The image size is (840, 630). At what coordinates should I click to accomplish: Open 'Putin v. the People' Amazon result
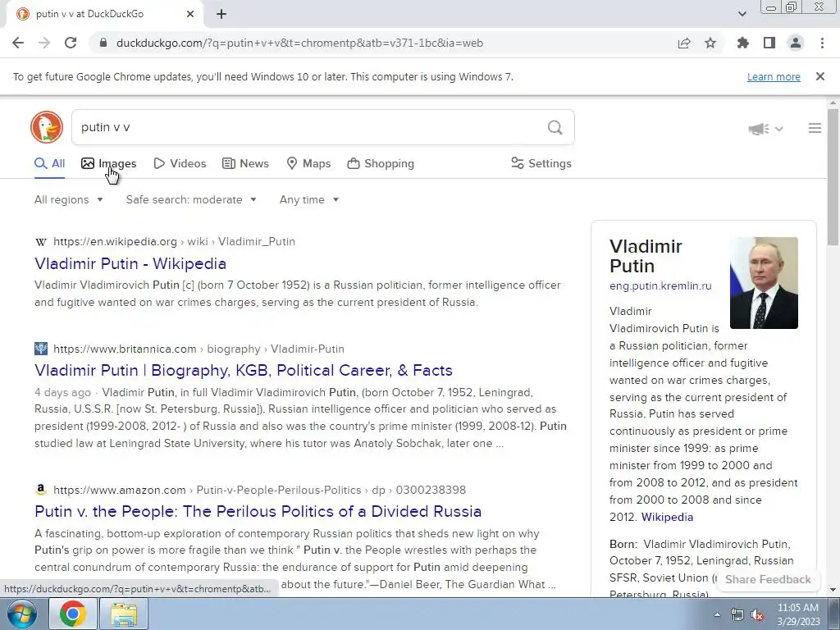[x=258, y=511]
